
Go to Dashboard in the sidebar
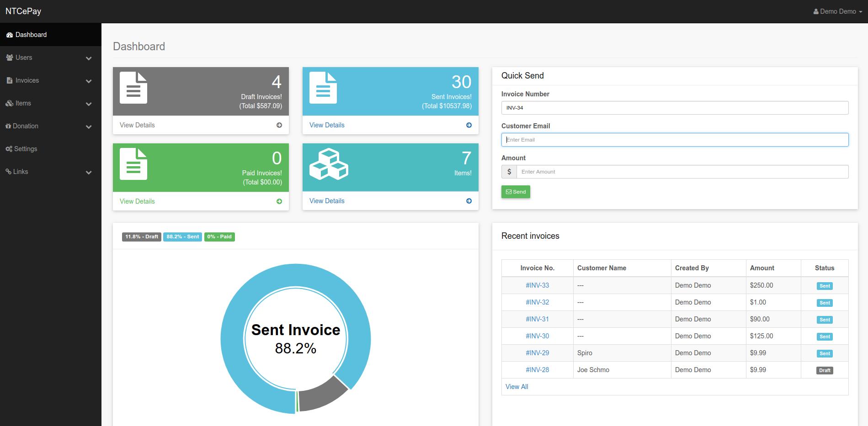31,35
